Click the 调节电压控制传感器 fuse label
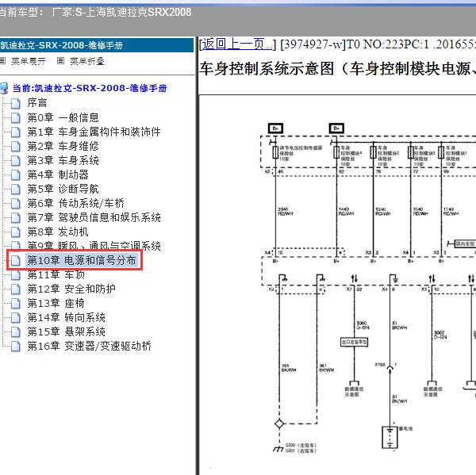Screen dimensions: 476x475 pyautogui.click(x=301, y=147)
